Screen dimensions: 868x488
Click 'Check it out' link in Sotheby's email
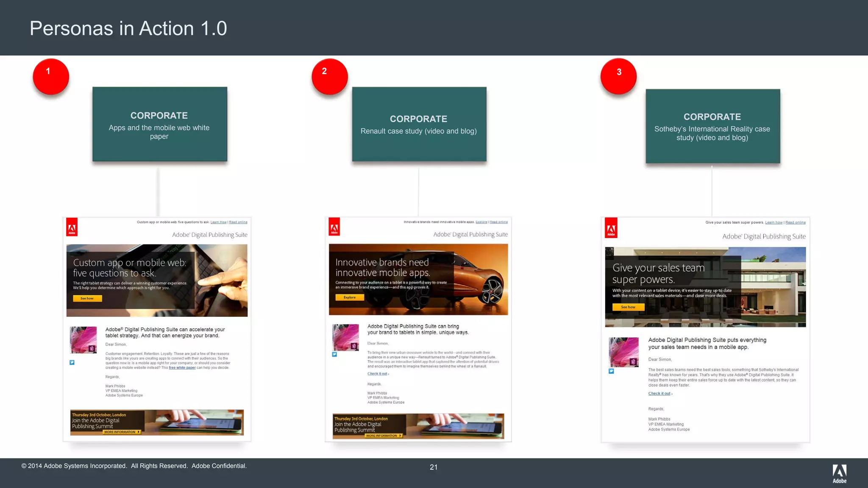coord(660,394)
